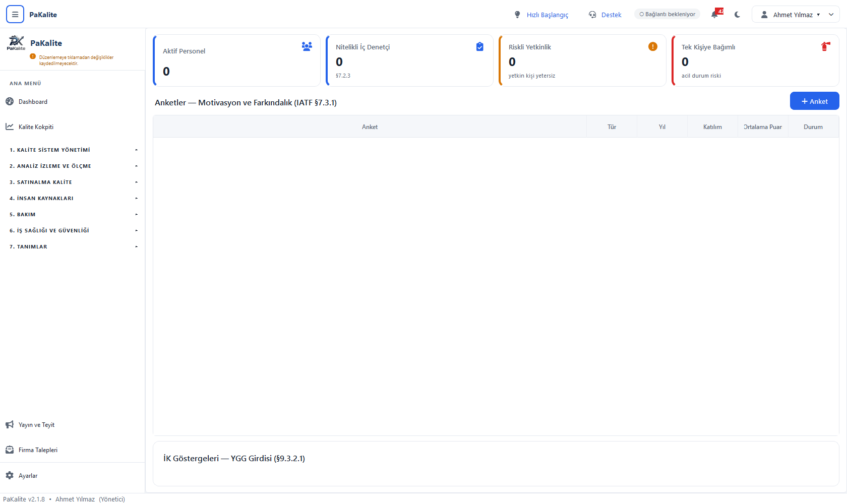Expand 2. Analiz İzleme ve Ölçme section
The image size is (847, 504).
click(x=73, y=166)
